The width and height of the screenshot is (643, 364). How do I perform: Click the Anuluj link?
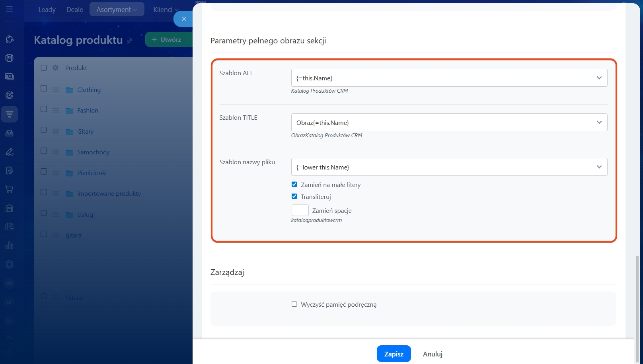[433, 354]
